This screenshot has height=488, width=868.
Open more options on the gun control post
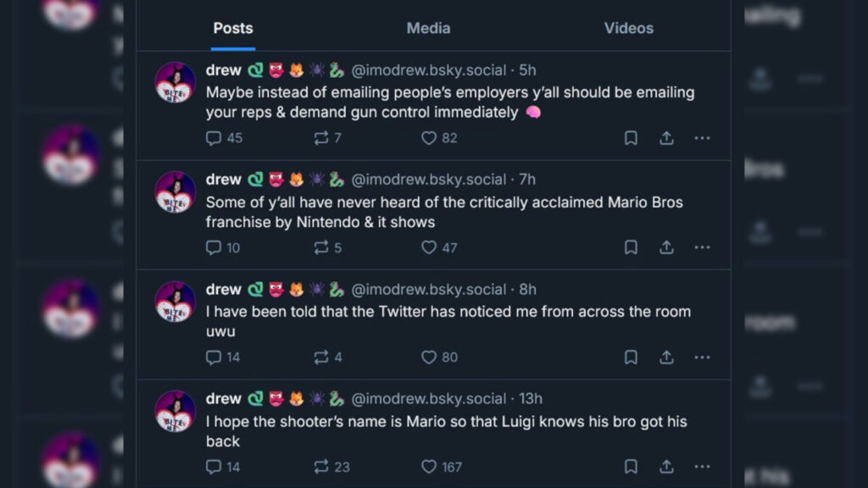point(702,138)
